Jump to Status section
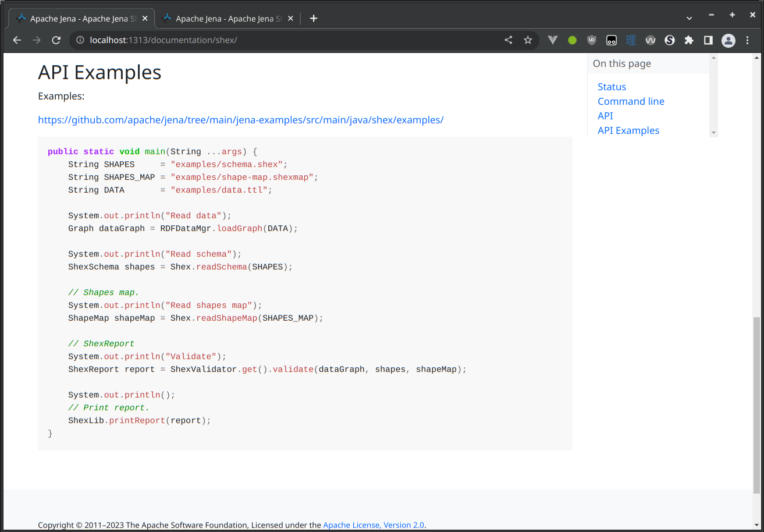Viewport: 764px width, 532px height. pos(612,87)
